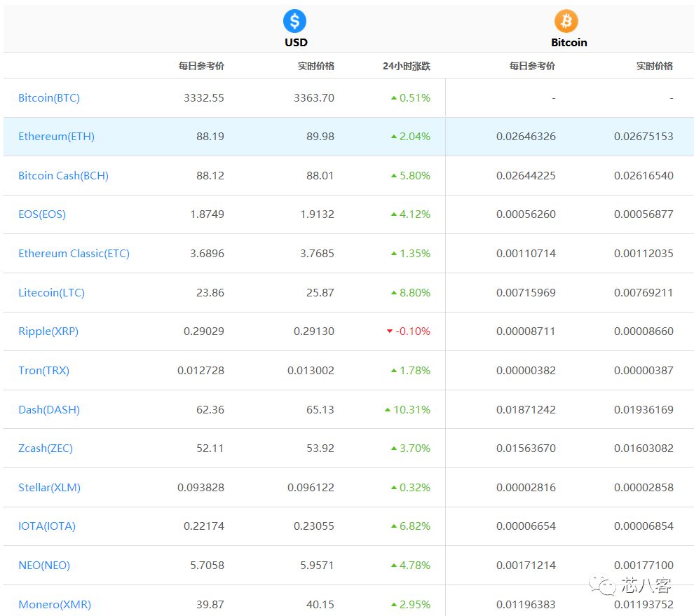Click Stellar real-time price 0.096122
The height and width of the screenshot is (616, 694).
coord(311,488)
